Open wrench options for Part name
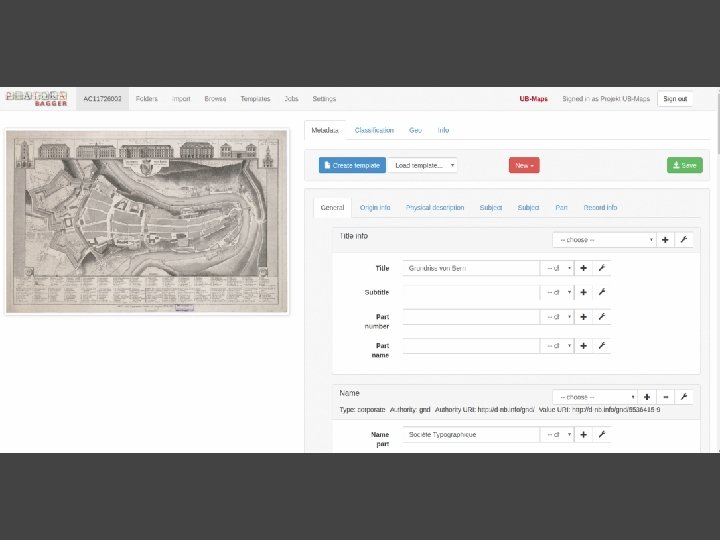Image resolution: width=720 pixels, height=540 pixels. (602, 346)
